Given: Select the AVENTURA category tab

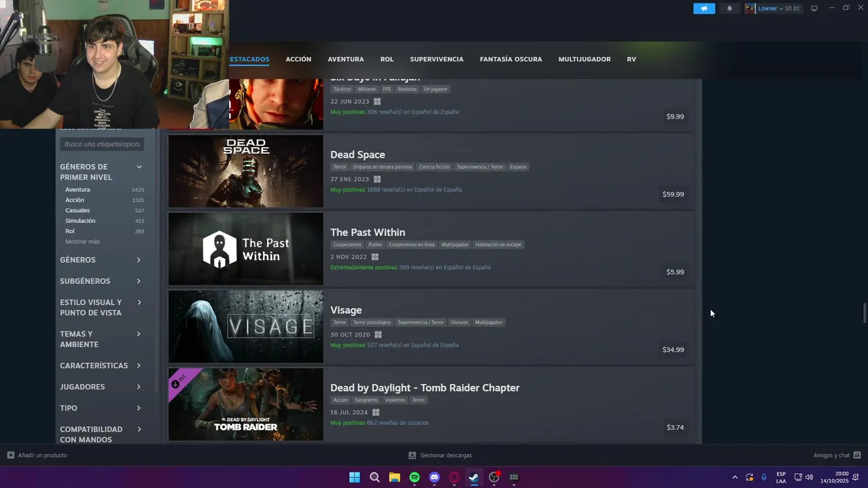Looking at the screenshot, I should pyautogui.click(x=346, y=59).
